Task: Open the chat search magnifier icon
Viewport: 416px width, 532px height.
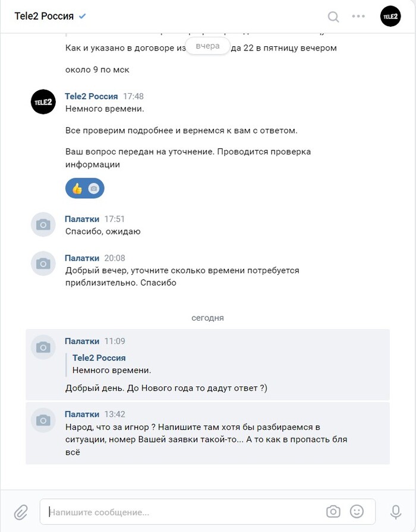Action: pyautogui.click(x=333, y=17)
